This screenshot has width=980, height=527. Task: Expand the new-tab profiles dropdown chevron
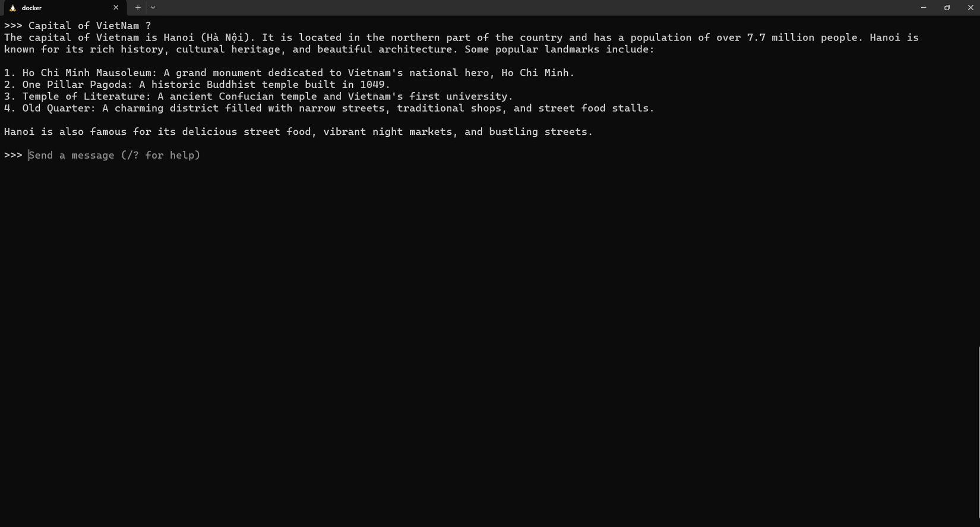point(153,8)
